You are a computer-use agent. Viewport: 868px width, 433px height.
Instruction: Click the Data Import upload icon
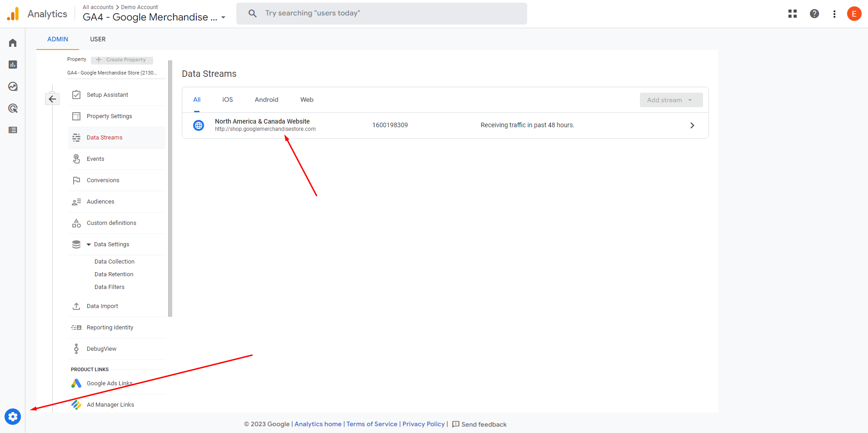pos(76,306)
